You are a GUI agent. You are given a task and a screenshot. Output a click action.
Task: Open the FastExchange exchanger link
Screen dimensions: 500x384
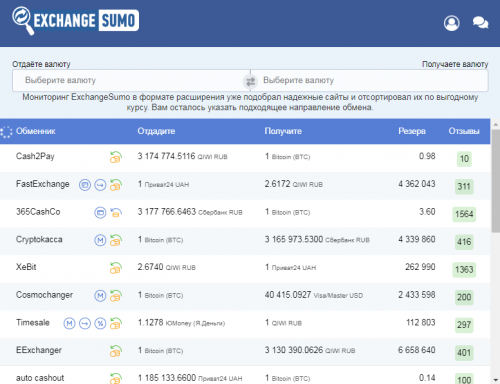pyautogui.click(x=43, y=184)
